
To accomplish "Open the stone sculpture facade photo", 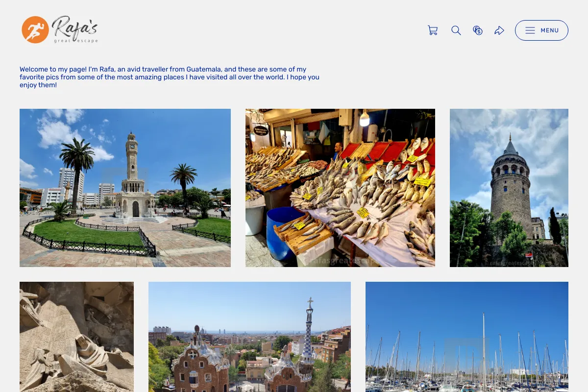I will 76,337.
